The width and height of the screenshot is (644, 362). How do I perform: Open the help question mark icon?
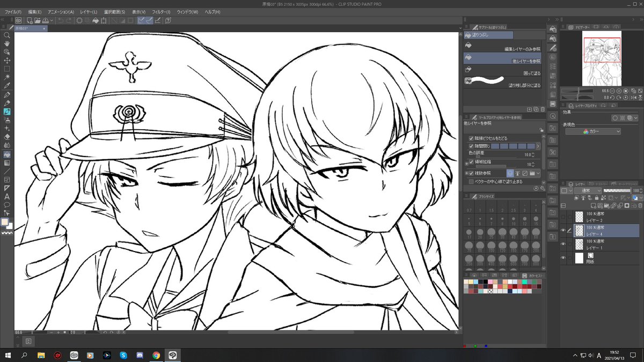tap(169, 20)
